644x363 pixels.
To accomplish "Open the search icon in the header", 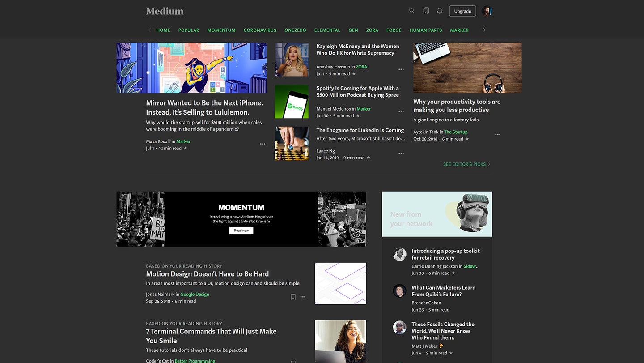I will pyautogui.click(x=411, y=10).
